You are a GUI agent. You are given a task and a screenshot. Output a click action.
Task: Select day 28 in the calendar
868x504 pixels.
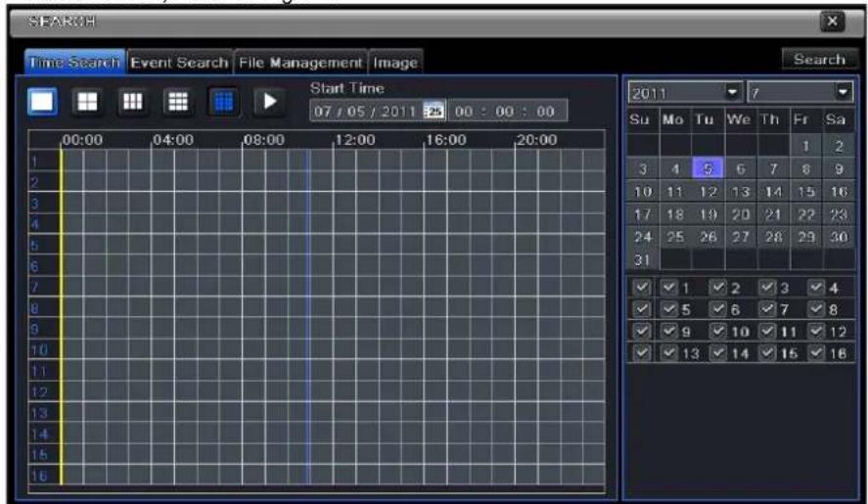click(773, 237)
